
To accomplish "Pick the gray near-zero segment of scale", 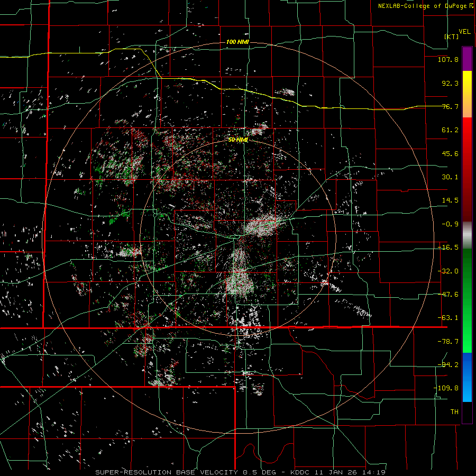I will point(467,235).
